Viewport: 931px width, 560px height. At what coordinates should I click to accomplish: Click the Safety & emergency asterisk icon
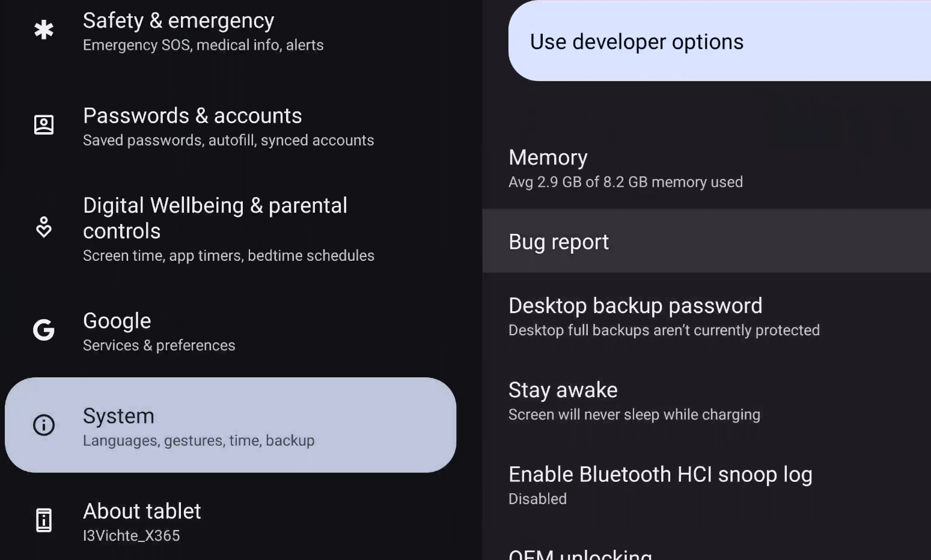click(x=44, y=30)
